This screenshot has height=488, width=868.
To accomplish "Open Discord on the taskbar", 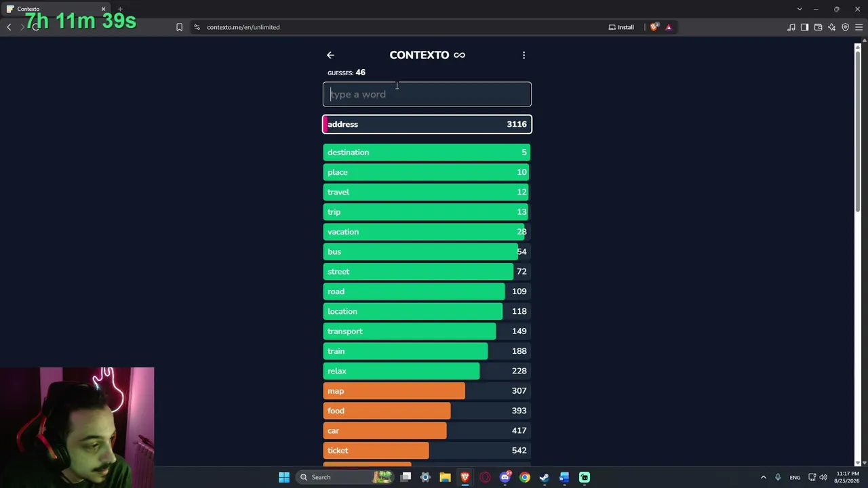I will click(x=505, y=477).
